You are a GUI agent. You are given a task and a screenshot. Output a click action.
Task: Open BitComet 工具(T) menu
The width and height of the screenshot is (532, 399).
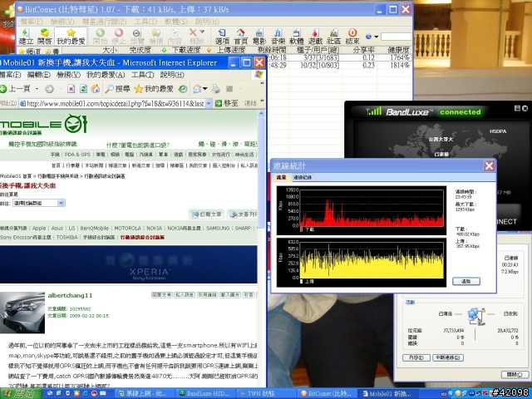[145, 22]
